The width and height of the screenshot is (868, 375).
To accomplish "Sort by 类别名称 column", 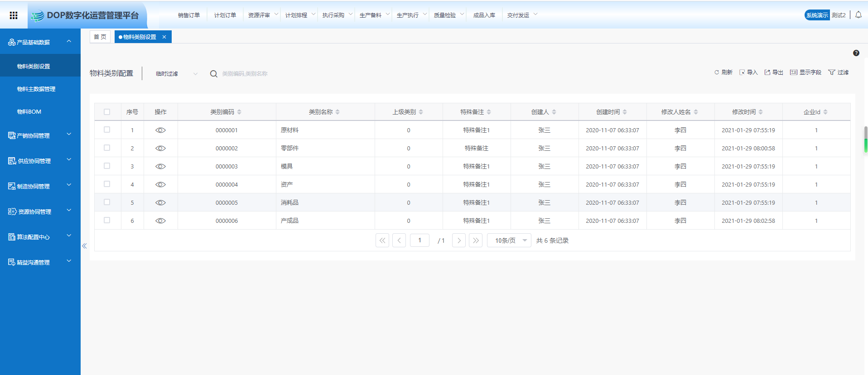I will [x=338, y=112].
